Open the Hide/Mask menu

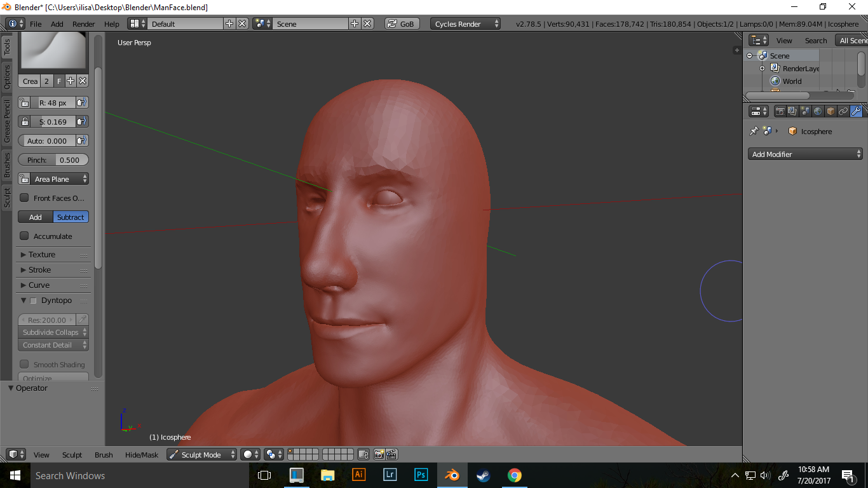click(x=142, y=454)
